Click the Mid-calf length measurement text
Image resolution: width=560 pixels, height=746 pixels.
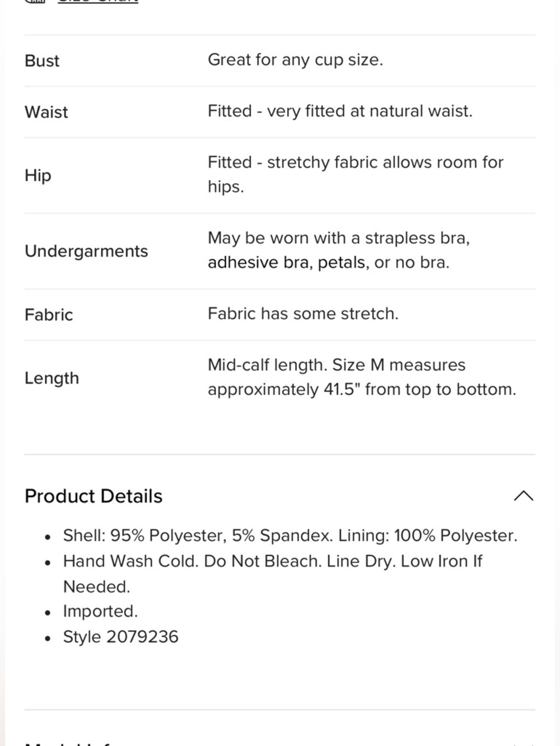point(362,377)
